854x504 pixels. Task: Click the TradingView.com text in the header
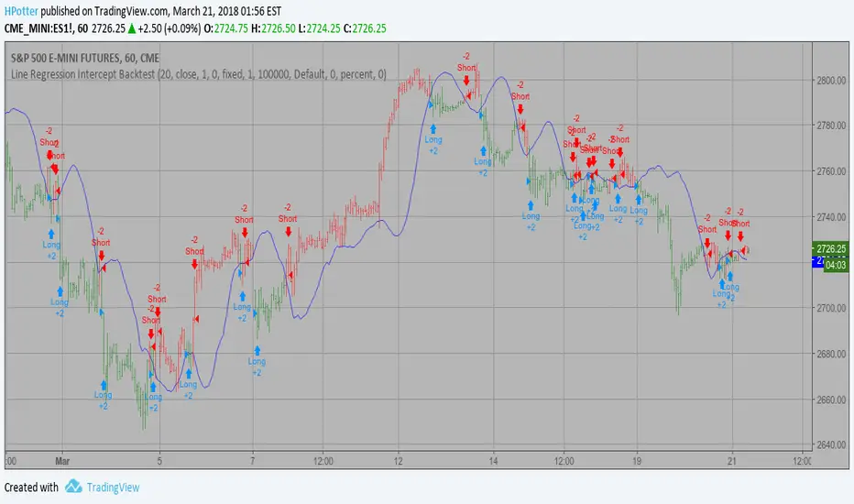point(131,11)
